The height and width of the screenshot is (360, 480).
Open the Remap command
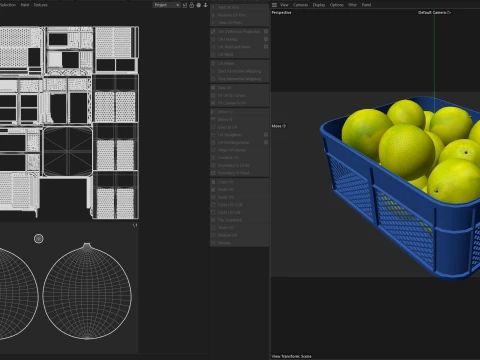(x=239, y=243)
